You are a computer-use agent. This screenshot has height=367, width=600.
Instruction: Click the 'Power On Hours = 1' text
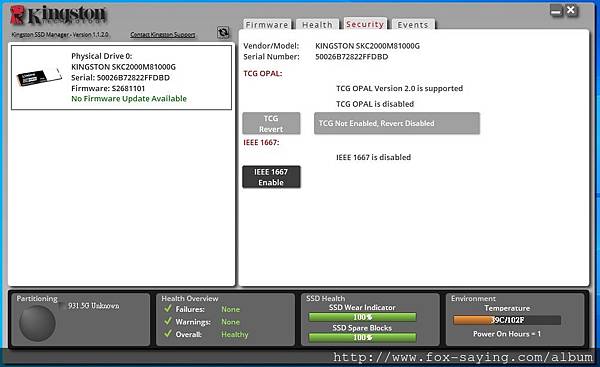(507, 334)
